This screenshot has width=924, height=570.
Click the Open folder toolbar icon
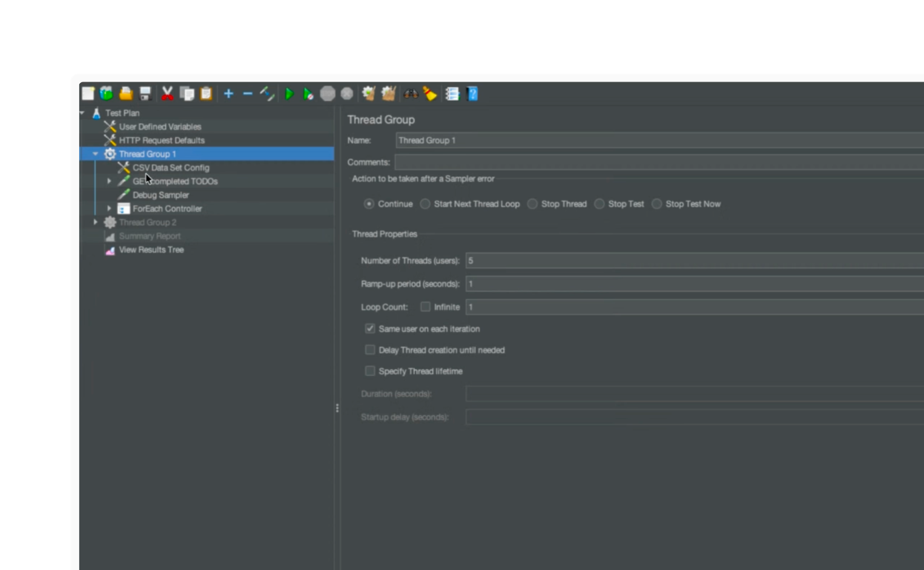coord(126,94)
